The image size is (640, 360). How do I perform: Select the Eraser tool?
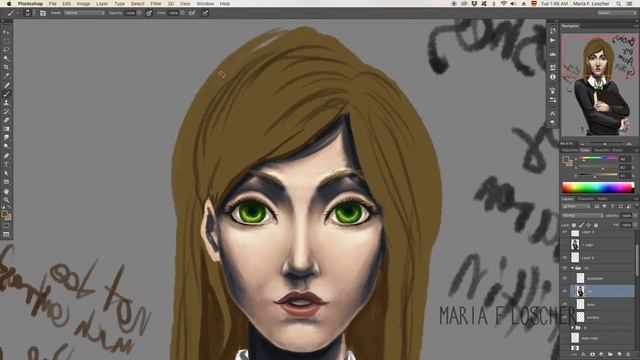(x=6, y=120)
